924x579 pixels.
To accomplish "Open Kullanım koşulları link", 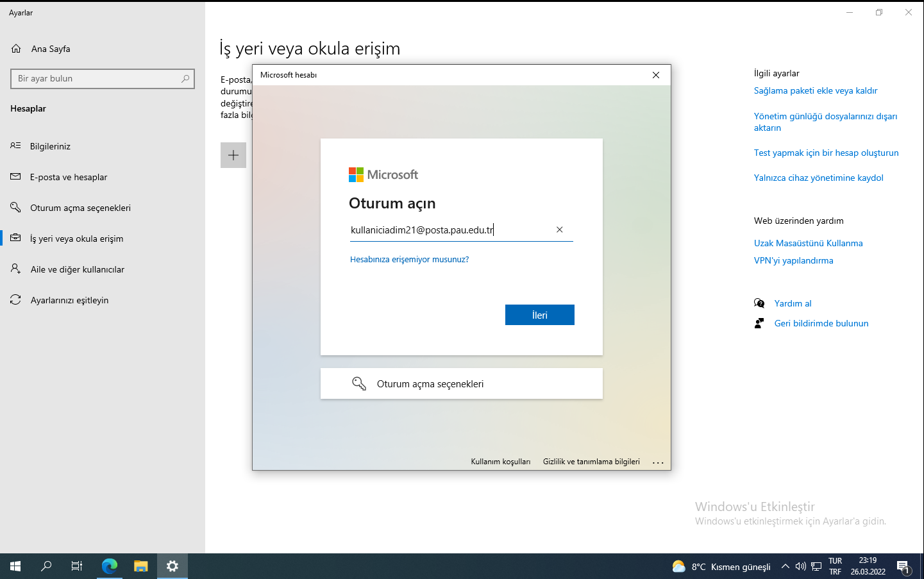I will (501, 462).
